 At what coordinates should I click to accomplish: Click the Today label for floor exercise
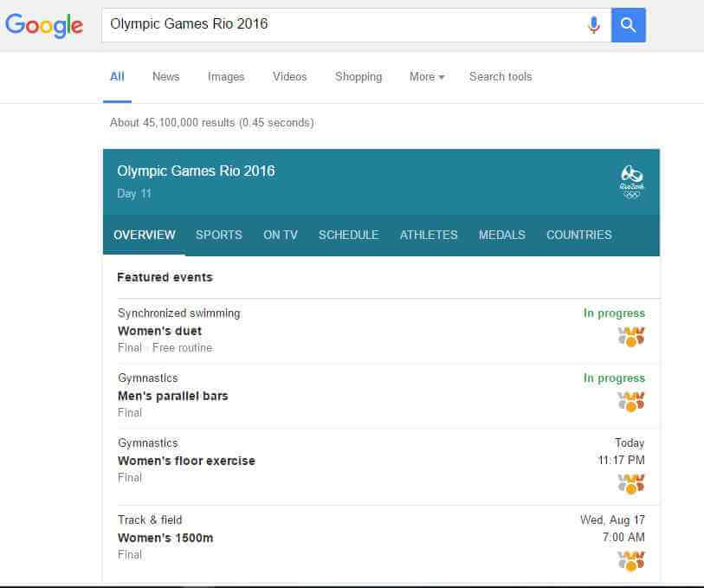630,443
